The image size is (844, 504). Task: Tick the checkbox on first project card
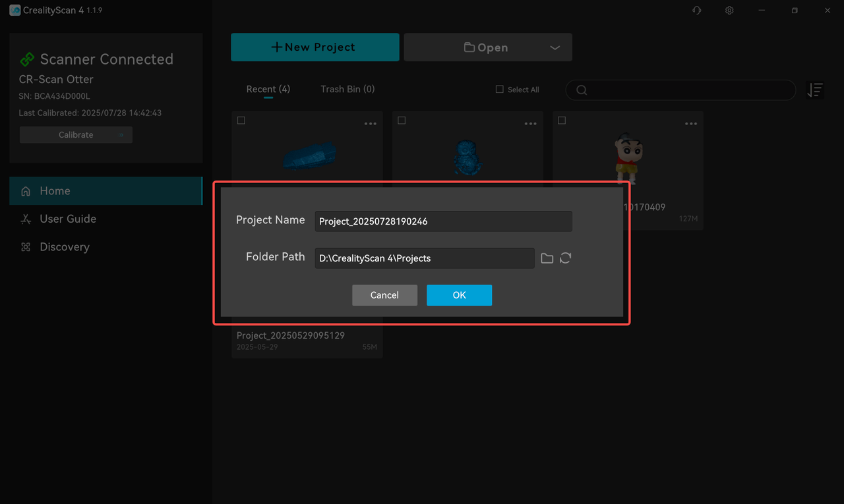point(241,121)
